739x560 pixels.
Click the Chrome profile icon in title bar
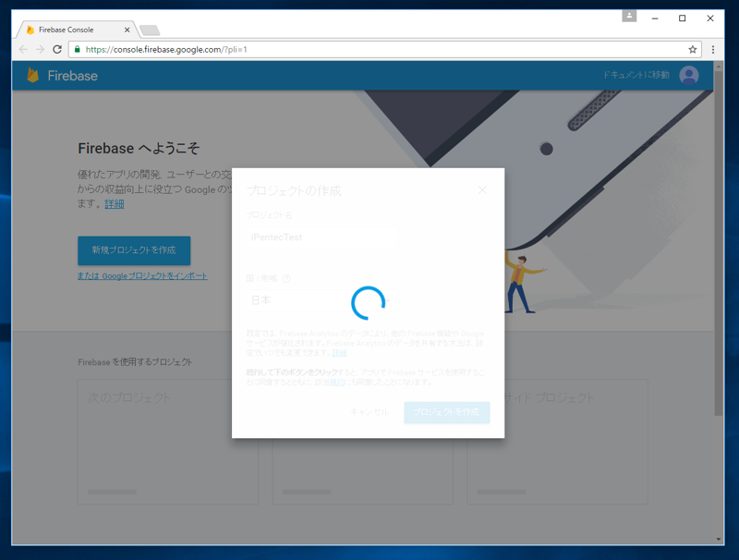[x=629, y=16]
